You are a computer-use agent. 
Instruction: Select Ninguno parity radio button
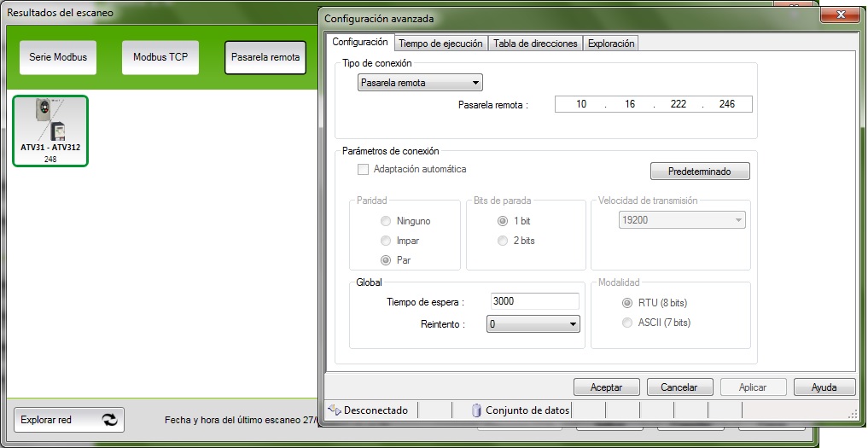pyautogui.click(x=385, y=221)
